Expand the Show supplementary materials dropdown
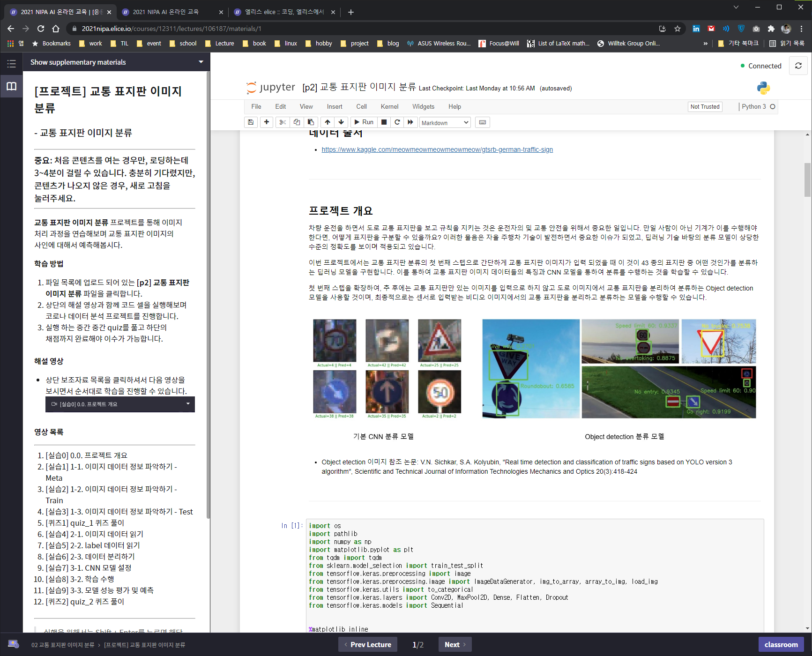 pos(117,62)
